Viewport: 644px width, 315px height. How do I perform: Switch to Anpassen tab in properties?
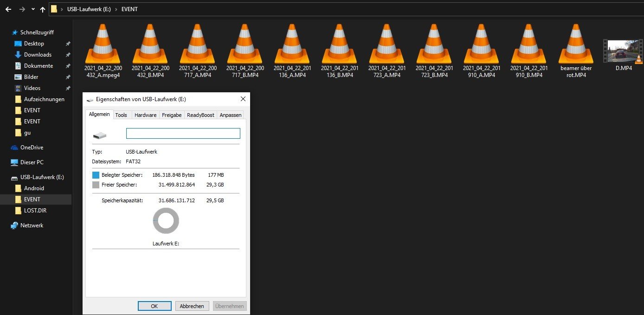(230, 115)
